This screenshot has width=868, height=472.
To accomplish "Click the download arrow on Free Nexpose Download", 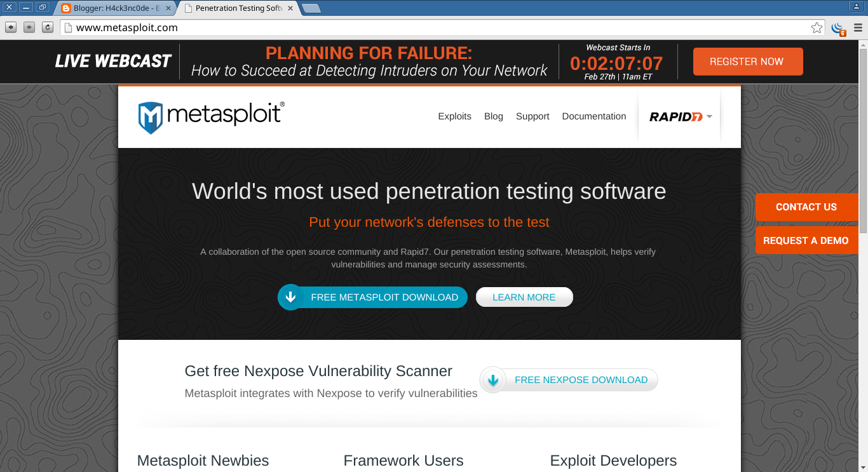I will (x=492, y=380).
